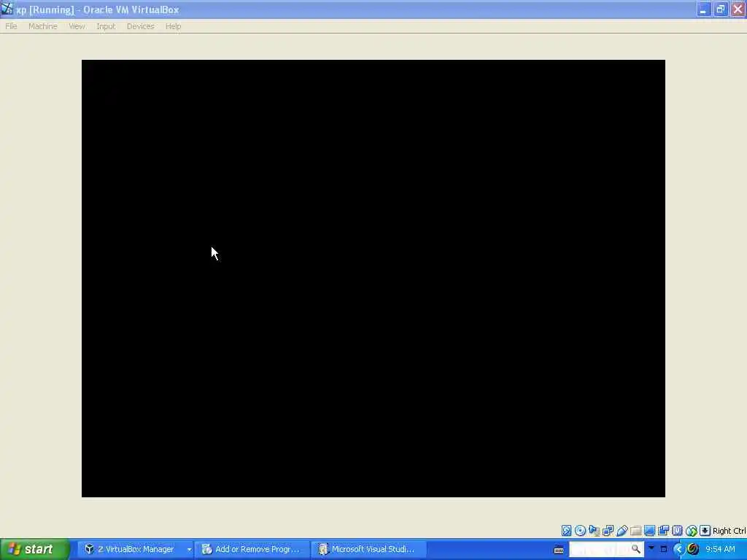The image size is (747, 560).
Task: Open the Devices menu
Action: [x=141, y=26]
